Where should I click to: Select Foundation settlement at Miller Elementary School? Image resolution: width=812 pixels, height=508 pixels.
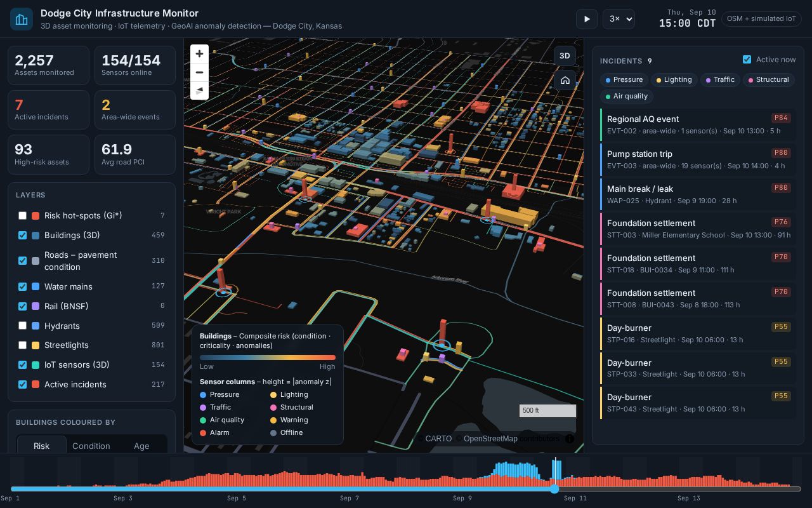coord(697,229)
